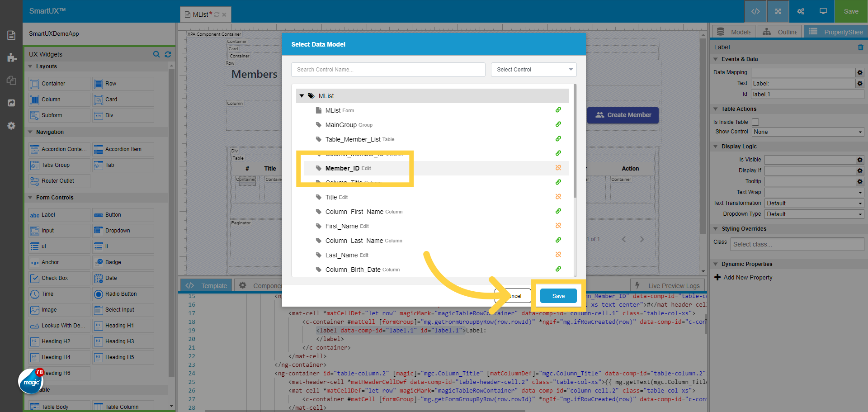Open the code view using the </> toolbar icon
The width and height of the screenshot is (868, 412).
[x=755, y=11]
